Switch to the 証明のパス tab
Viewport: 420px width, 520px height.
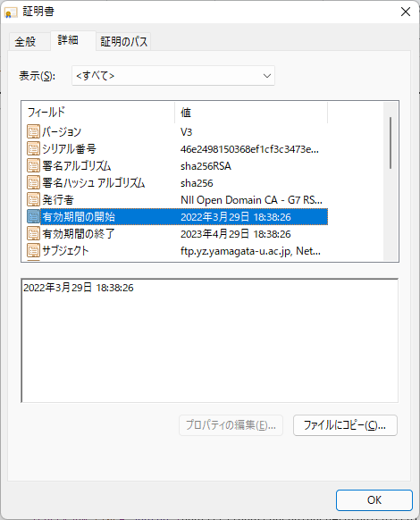tap(123, 42)
